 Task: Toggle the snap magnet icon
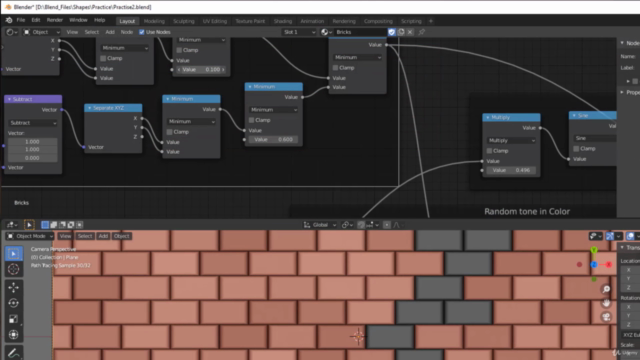click(361, 225)
